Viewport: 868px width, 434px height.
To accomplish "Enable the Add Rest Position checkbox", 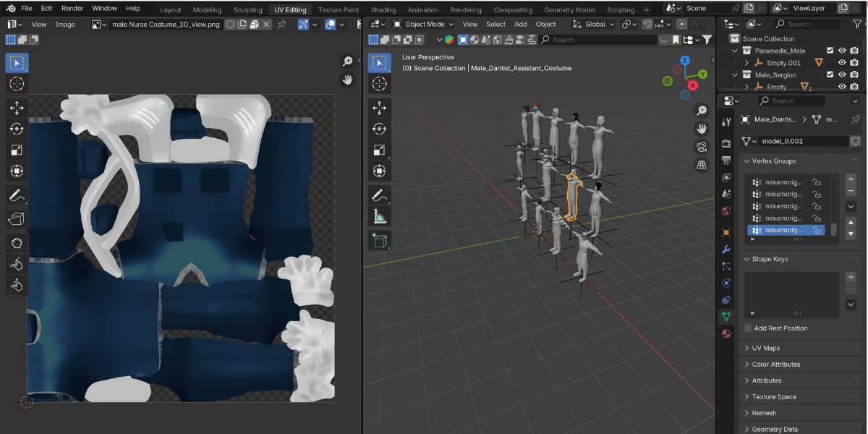I will click(748, 328).
